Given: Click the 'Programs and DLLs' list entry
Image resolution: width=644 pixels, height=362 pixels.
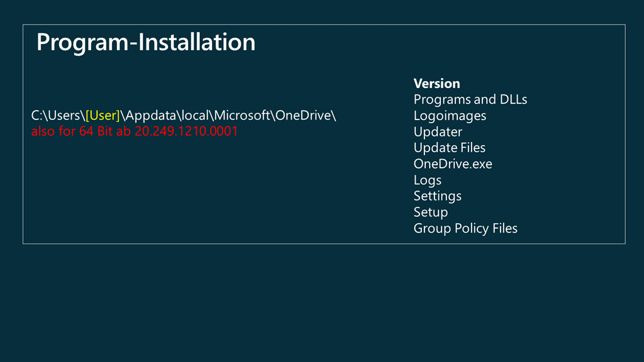Looking at the screenshot, I should point(470,99).
